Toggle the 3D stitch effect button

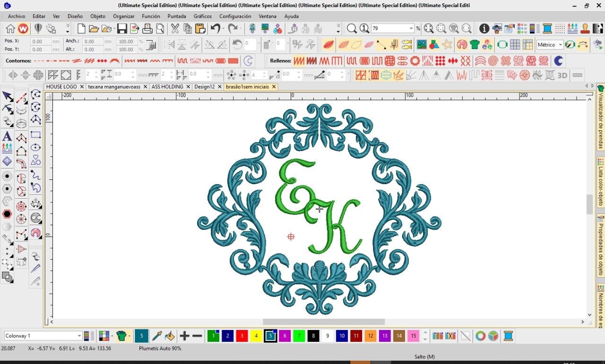pyautogui.click(x=562, y=75)
